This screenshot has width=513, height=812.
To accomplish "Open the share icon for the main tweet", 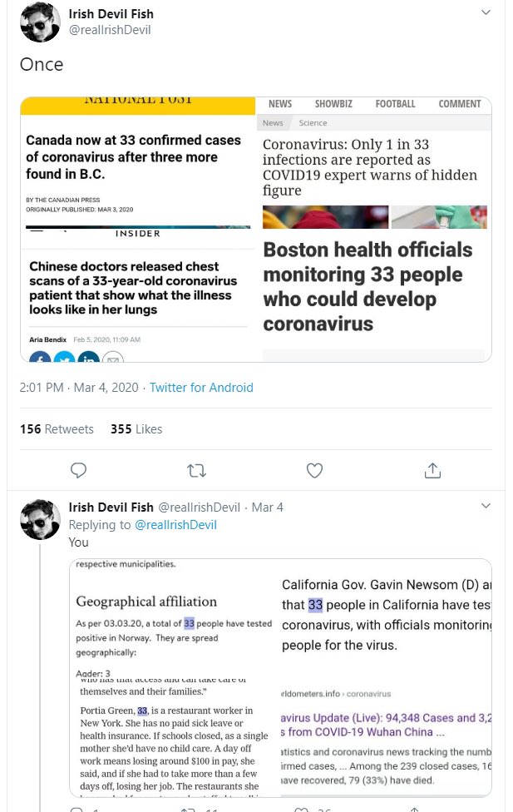I will click(x=432, y=471).
